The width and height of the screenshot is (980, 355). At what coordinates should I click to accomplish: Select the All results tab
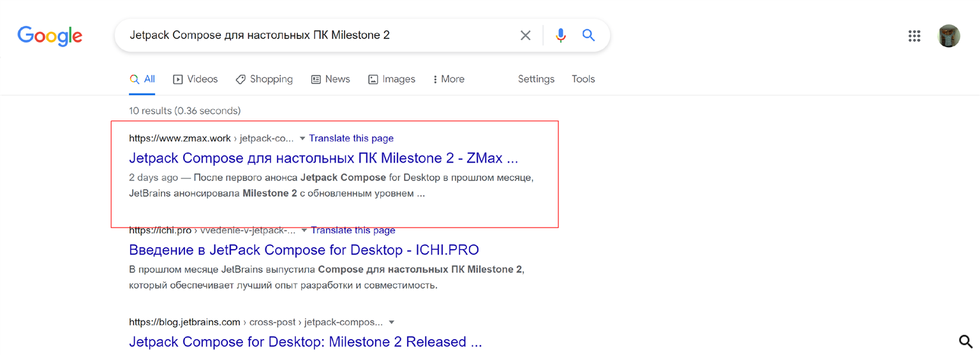[x=142, y=79]
